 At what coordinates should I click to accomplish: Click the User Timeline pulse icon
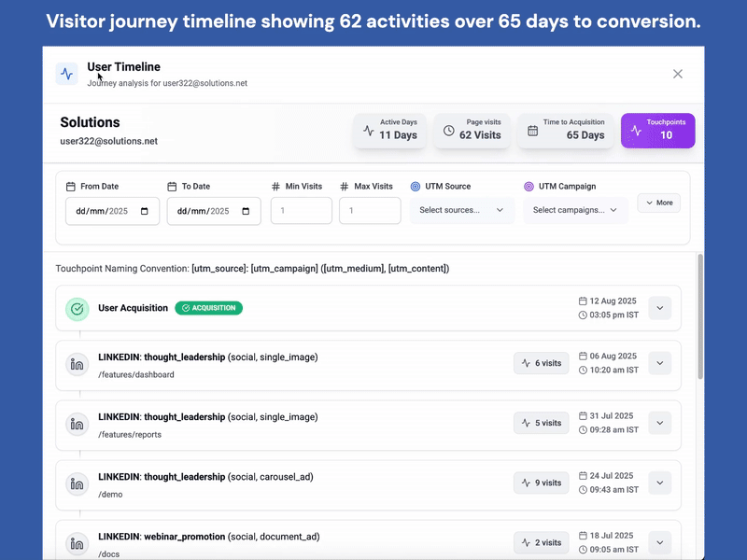point(66,74)
